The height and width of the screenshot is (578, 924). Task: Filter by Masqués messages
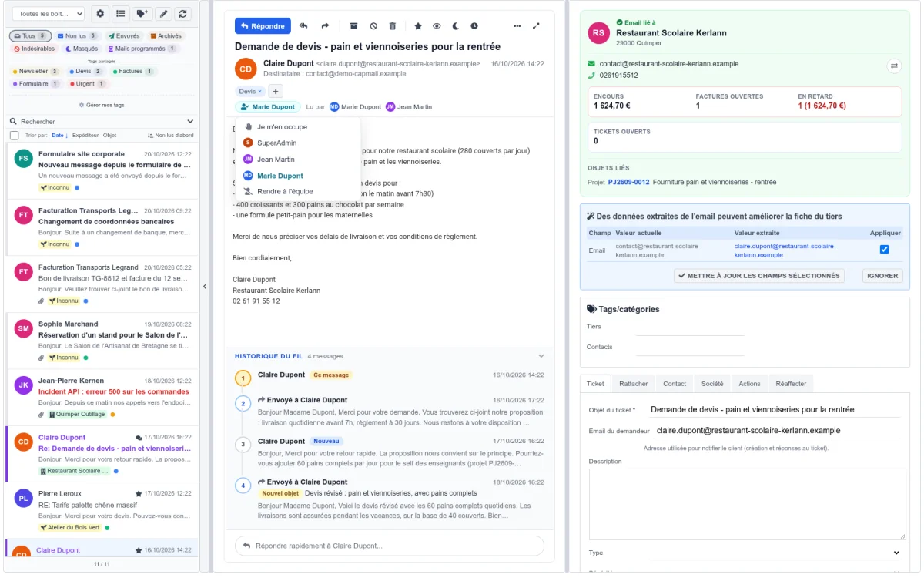pos(82,49)
